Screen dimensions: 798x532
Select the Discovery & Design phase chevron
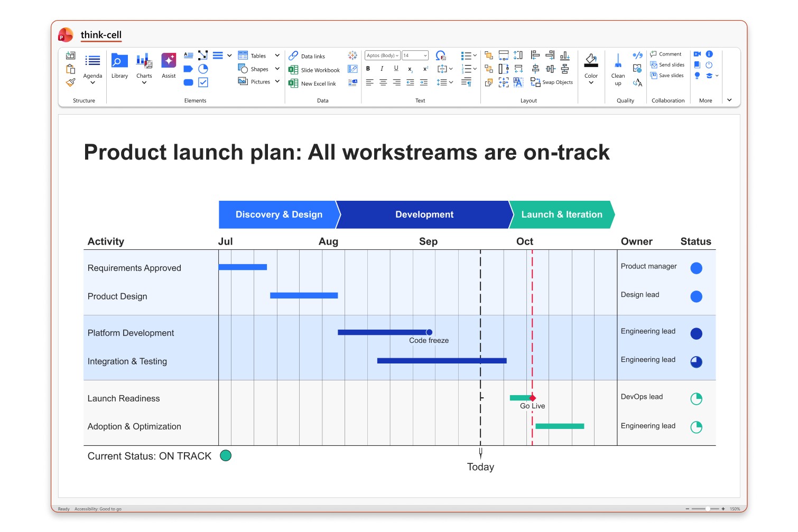pos(279,214)
